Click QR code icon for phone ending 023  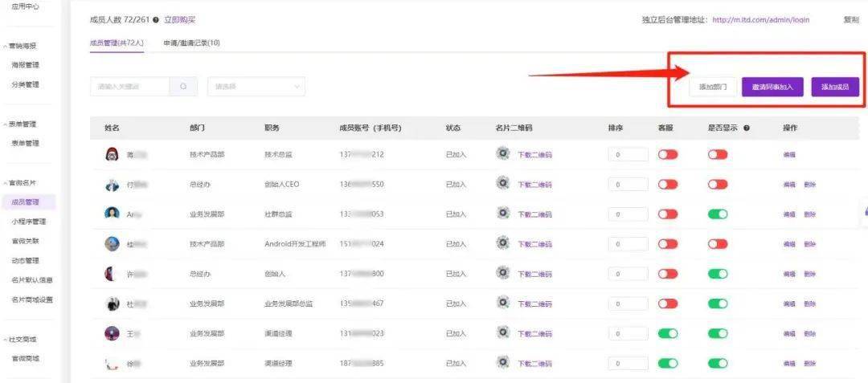(502, 332)
